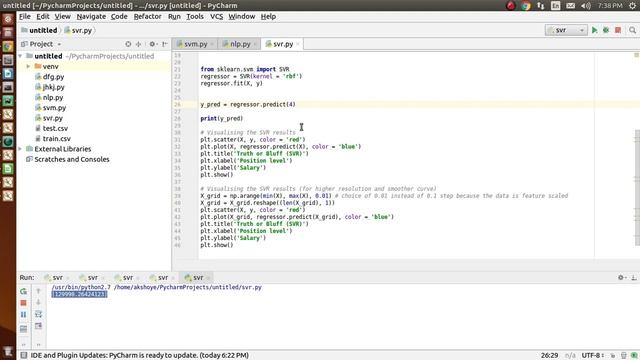This screenshot has width=640, height=360.
Task: Click the editor vertical scrollbar thumb
Action: pyautogui.click(x=637, y=188)
